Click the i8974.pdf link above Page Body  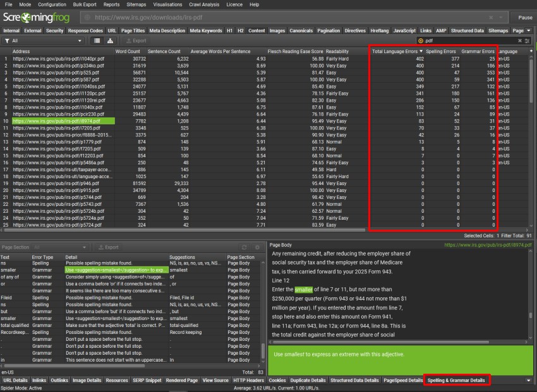tap(488, 245)
